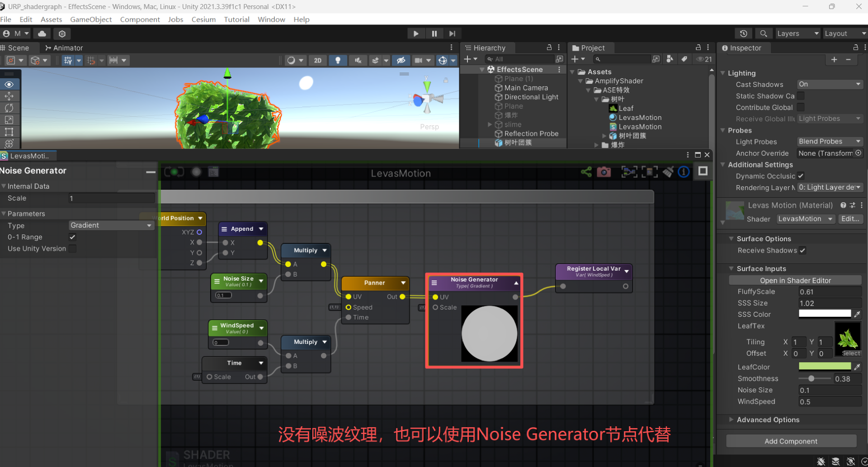Screen dimensions: 868x467
Task: Click the square master node toggle icon
Action: pos(703,171)
